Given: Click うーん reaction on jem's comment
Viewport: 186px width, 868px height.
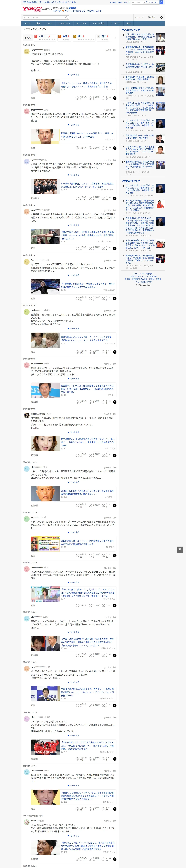Looking at the screenshot, I should click(107, 98).
